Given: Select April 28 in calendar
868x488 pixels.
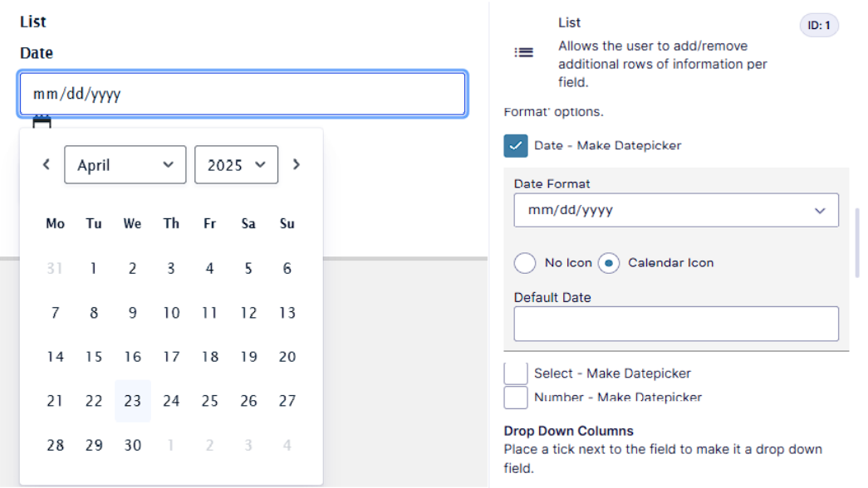Looking at the screenshot, I should 55,446.
